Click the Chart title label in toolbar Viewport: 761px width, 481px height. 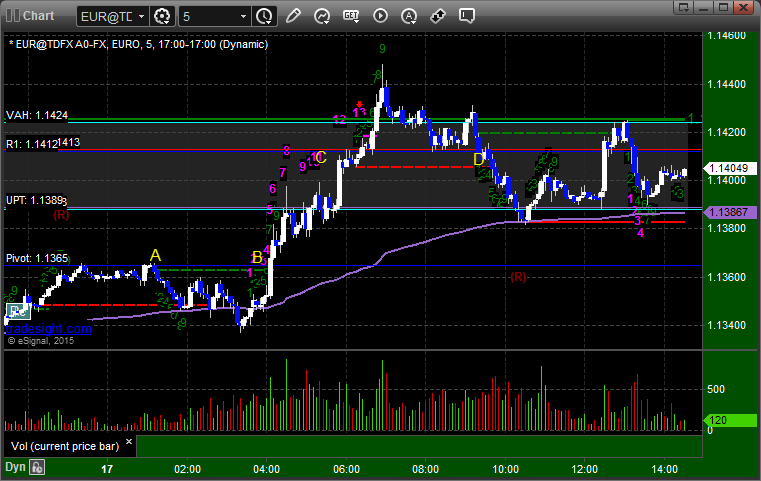click(x=39, y=16)
